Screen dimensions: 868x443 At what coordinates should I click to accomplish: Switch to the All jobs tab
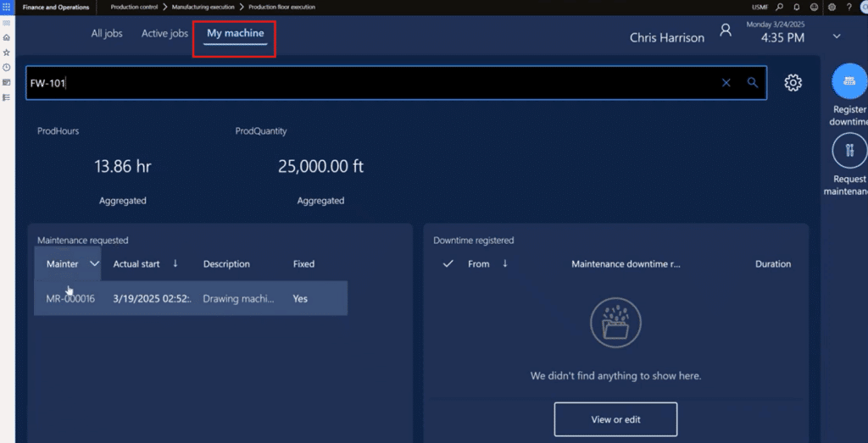[107, 34]
